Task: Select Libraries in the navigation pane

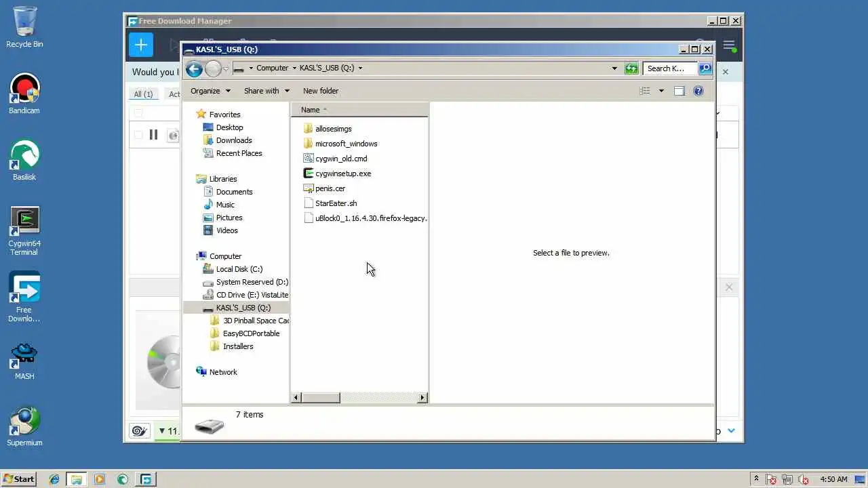Action: tap(223, 179)
